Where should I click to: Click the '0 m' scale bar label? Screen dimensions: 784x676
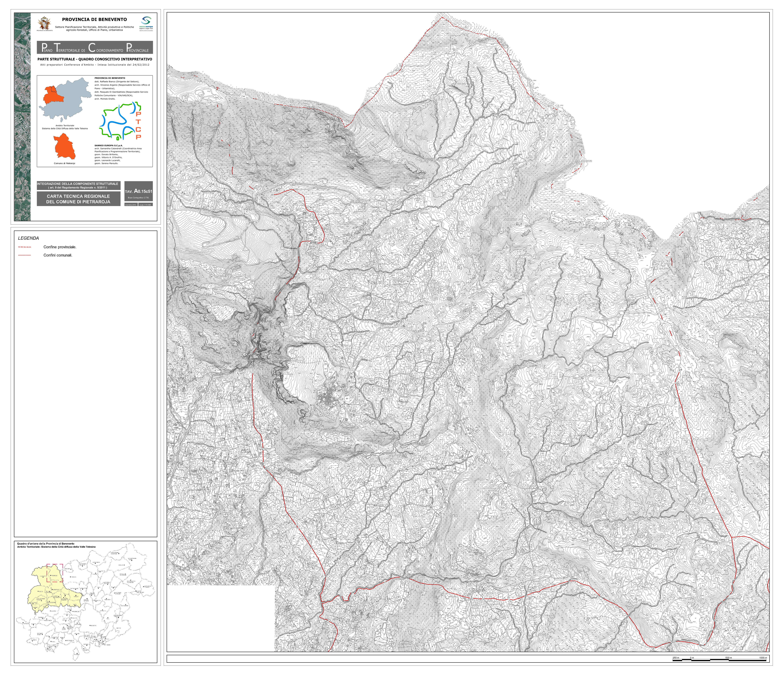coord(692,658)
